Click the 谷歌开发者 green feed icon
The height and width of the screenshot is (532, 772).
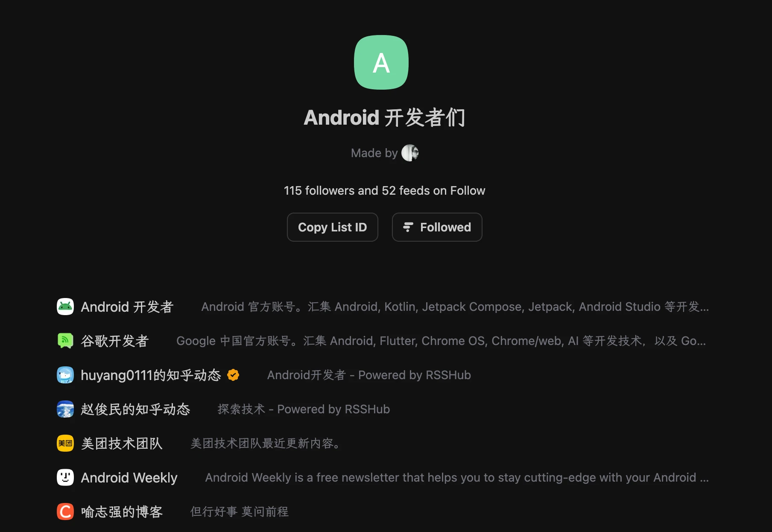click(65, 341)
